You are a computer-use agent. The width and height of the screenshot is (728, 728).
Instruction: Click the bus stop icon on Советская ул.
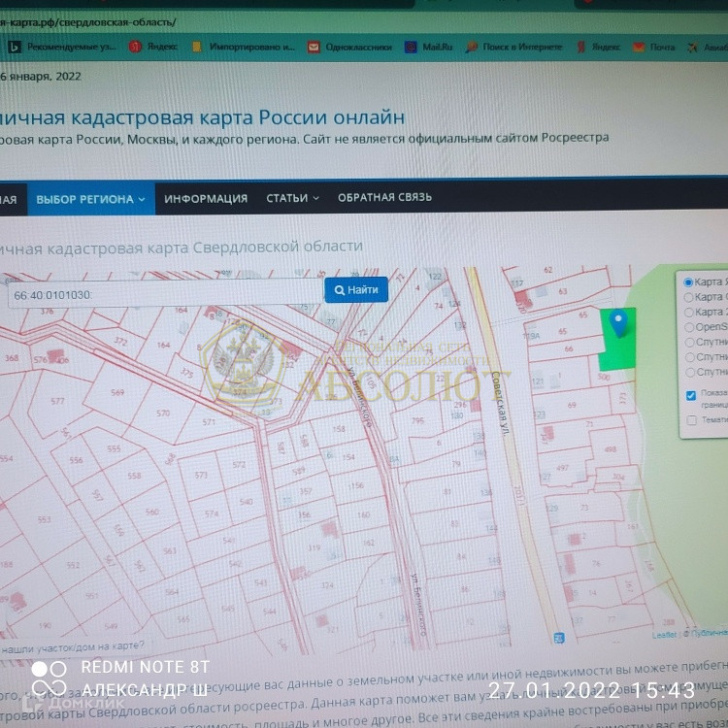tap(559, 638)
